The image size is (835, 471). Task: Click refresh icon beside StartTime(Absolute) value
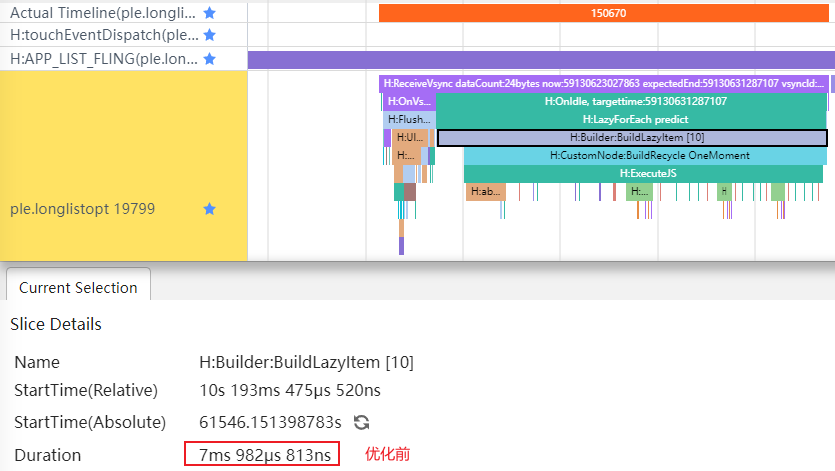(x=362, y=422)
